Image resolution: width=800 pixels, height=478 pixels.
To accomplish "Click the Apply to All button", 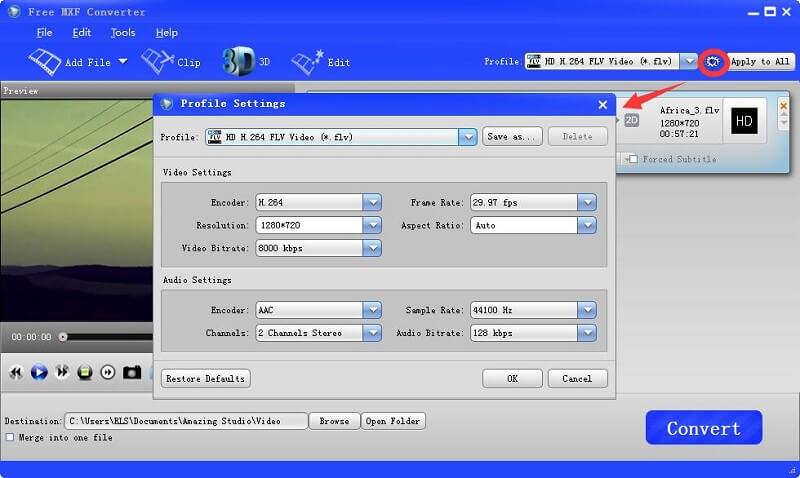I will point(760,62).
